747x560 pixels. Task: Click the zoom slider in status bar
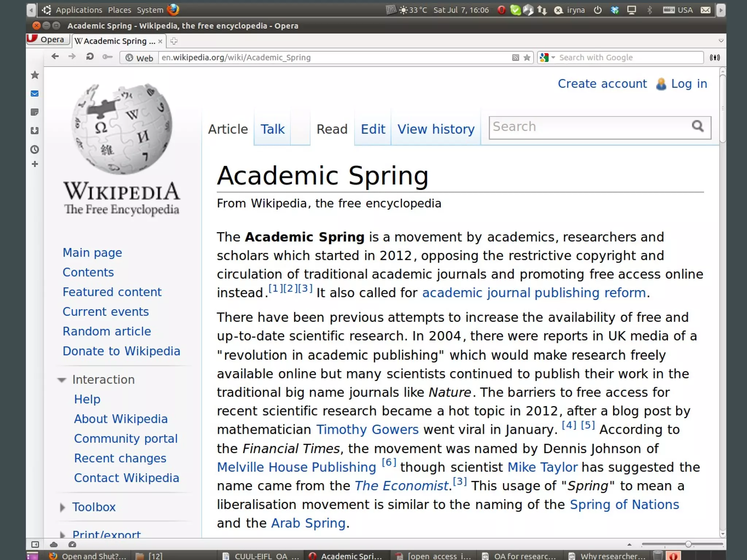688,544
